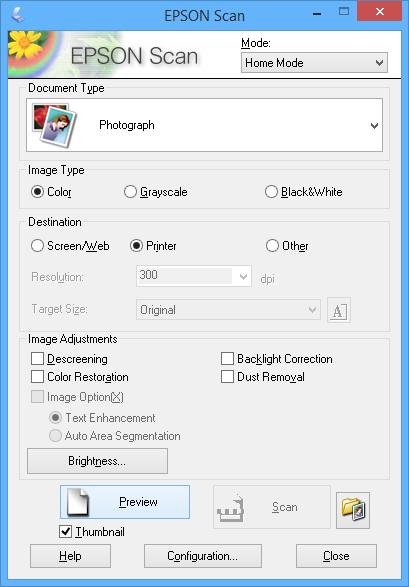Minimize the EPSON Scan window

coord(317,14)
